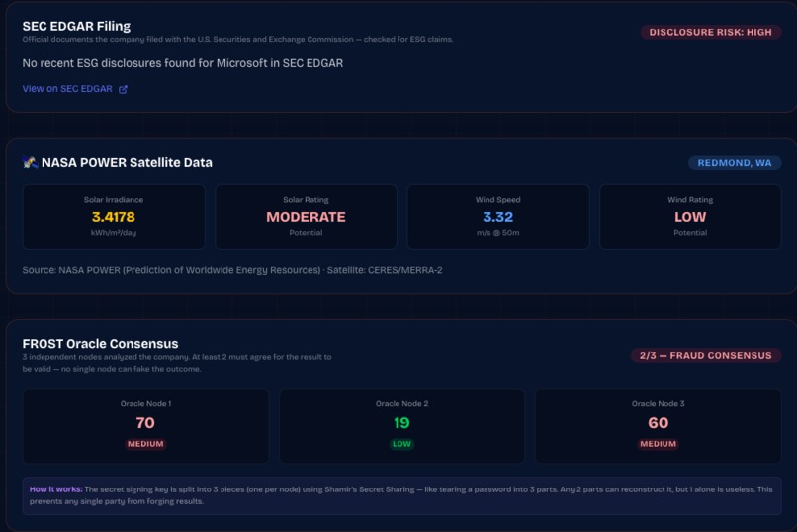The image size is (797, 532).
Task: Click the Oracle Node 3 score 60
Action: [659, 423]
